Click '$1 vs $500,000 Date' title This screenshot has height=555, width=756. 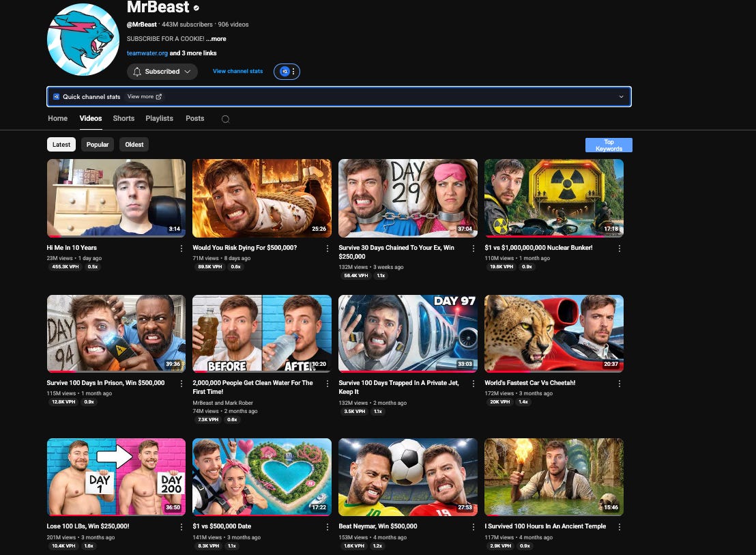[222, 526]
